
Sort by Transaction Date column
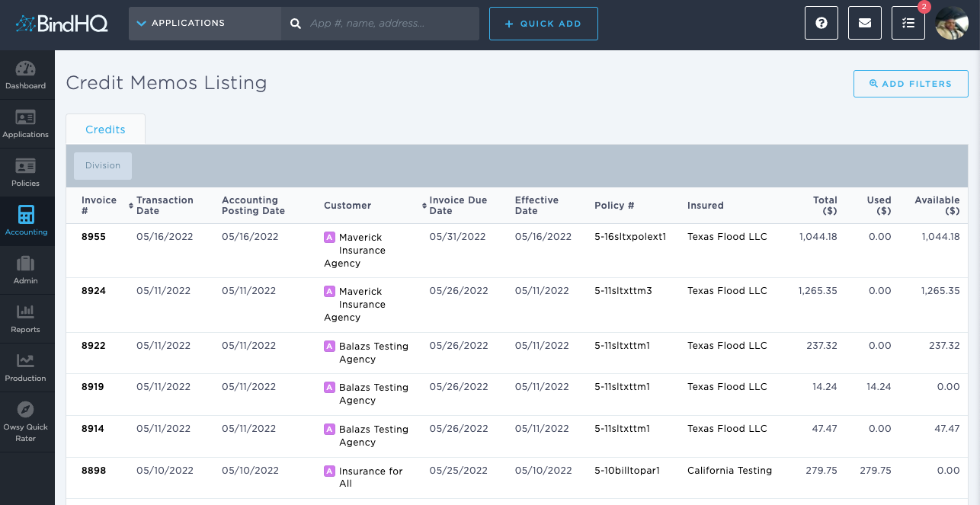[165, 206]
